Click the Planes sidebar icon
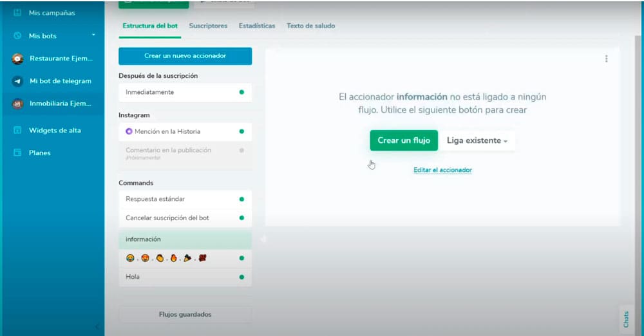644x336 pixels. (17, 153)
